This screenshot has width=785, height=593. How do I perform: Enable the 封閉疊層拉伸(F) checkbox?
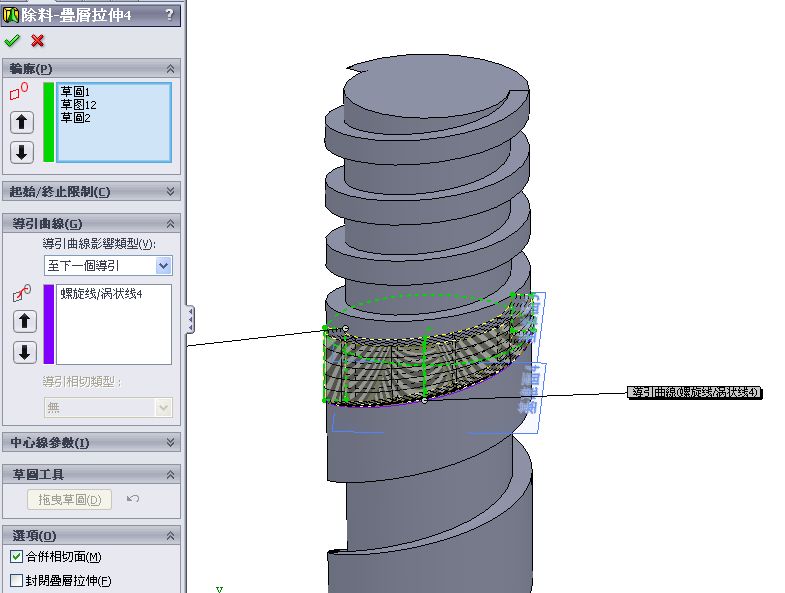(x=17, y=580)
